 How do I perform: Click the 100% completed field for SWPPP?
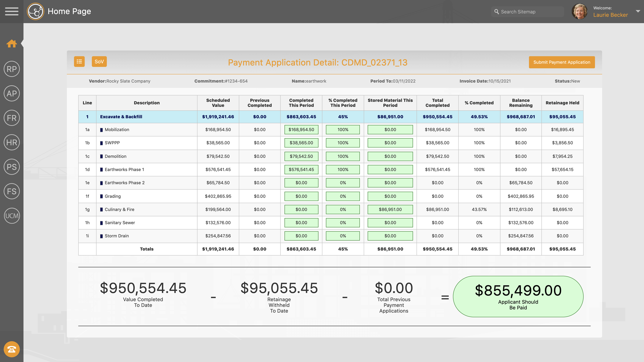[x=343, y=143]
